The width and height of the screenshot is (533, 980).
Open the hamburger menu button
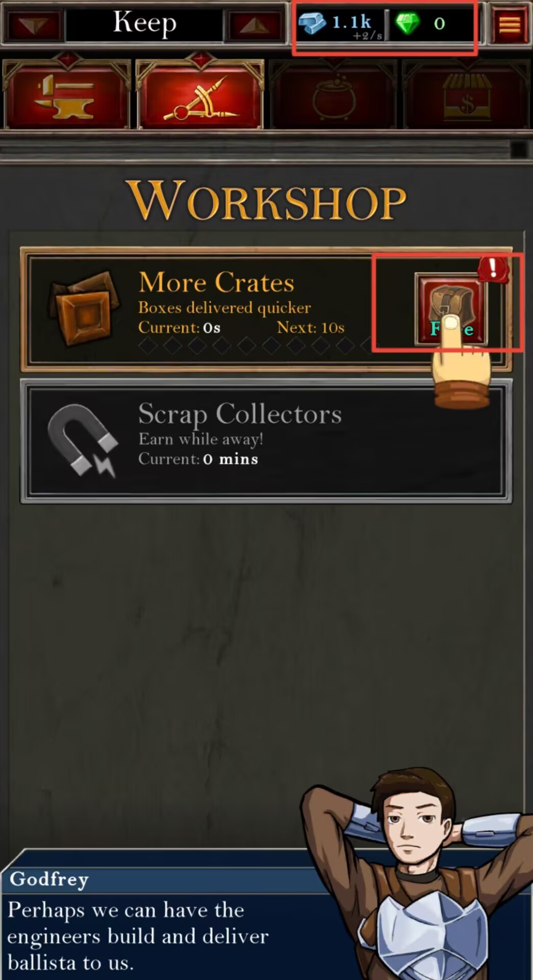tap(509, 23)
